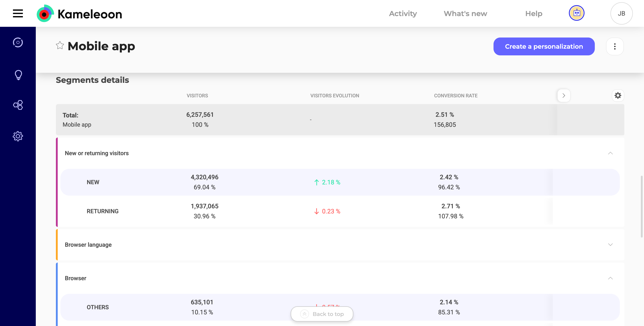Screen dimensions: 644x326
Task: Open the sidebar settings gear
Action: click(18, 136)
